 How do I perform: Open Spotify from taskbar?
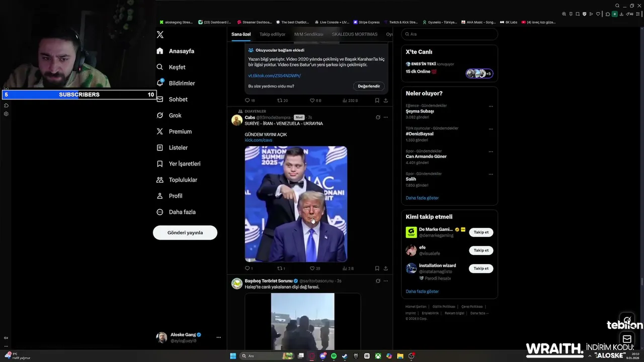(334, 356)
